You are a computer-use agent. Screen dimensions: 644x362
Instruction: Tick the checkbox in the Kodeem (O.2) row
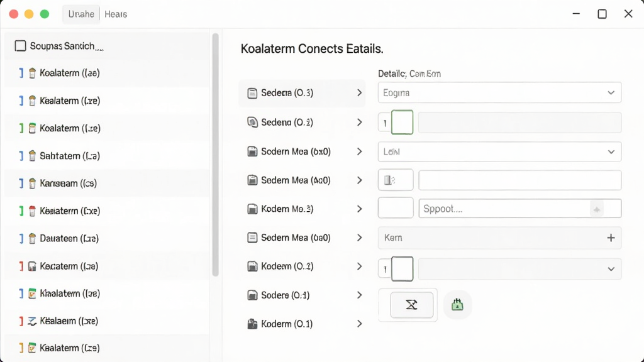(x=402, y=269)
